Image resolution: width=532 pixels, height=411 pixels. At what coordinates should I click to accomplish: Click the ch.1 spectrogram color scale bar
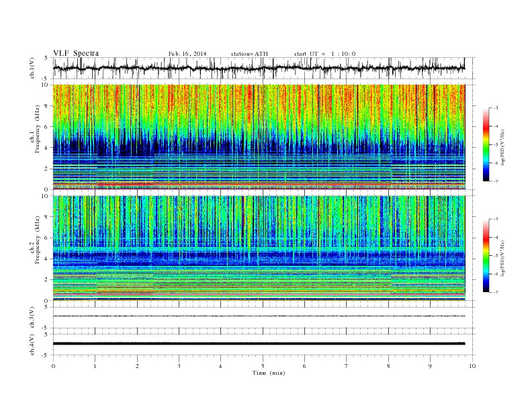coord(486,145)
